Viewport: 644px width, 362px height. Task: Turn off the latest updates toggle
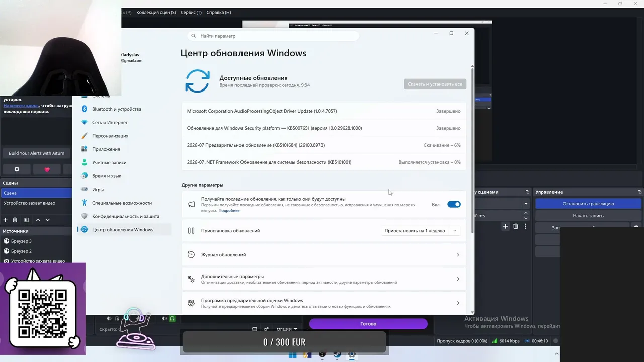(x=454, y=204)
